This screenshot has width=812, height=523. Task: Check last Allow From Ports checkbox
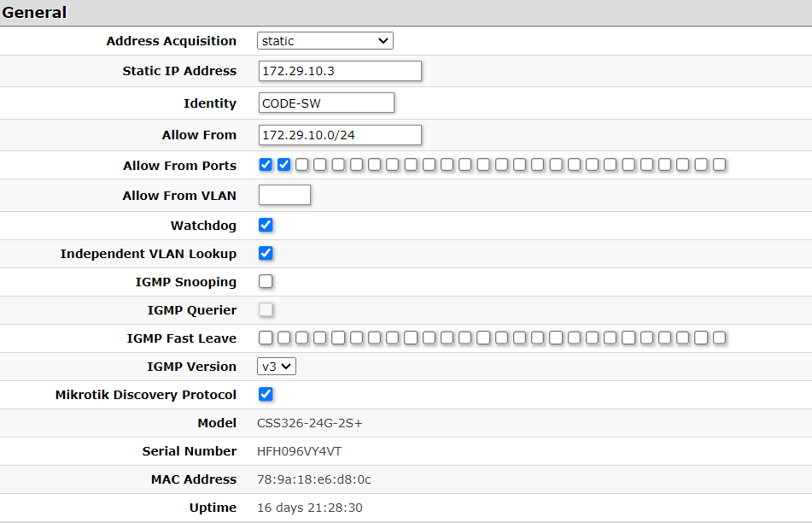tap(719, 165)
